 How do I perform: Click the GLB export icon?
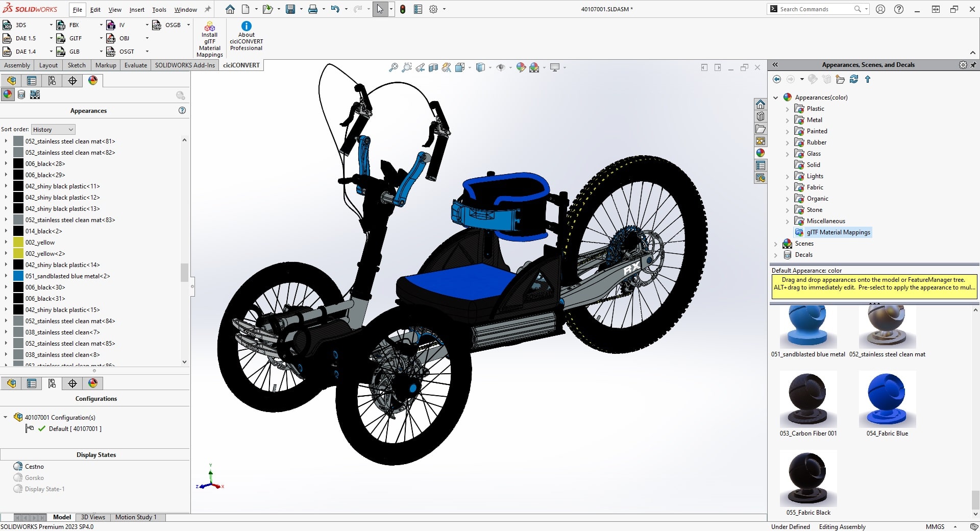(61, 52)
